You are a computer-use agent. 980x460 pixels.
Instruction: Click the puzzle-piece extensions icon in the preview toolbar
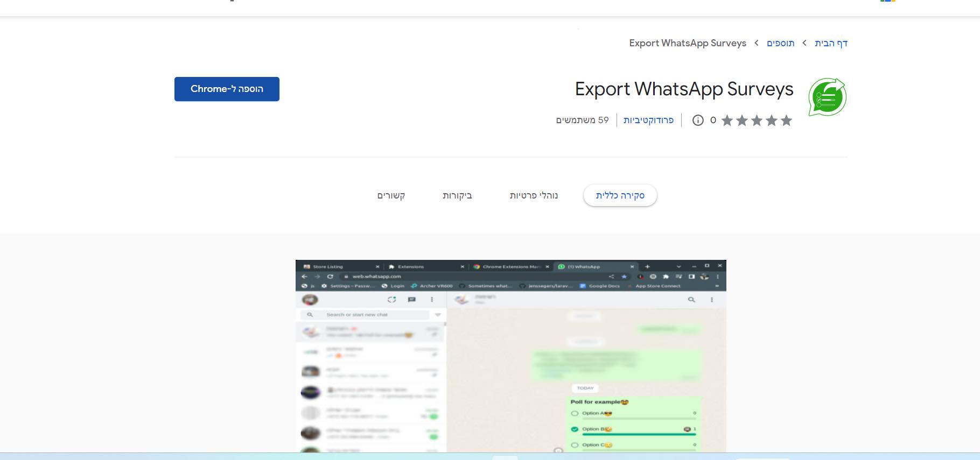click(x=666, y=277)
